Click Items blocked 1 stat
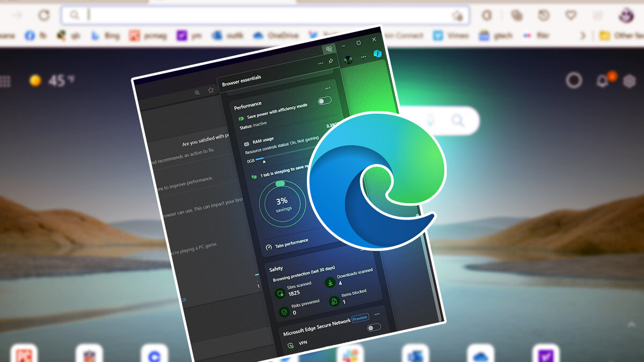The height and width of the screenshot is (362, 644). click(347, 297)
